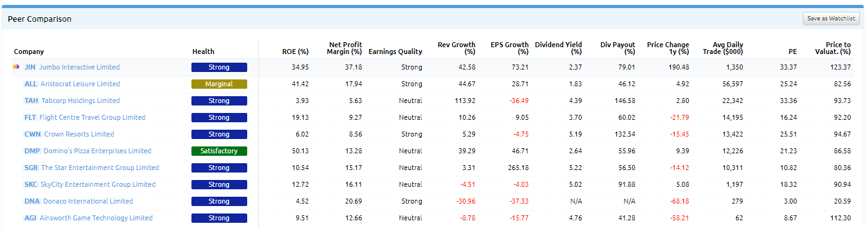Sort by Net Profit Margin (%) header
Image resolution: width=868 pixels, height=229 pixels.
[x=345, y=48]
